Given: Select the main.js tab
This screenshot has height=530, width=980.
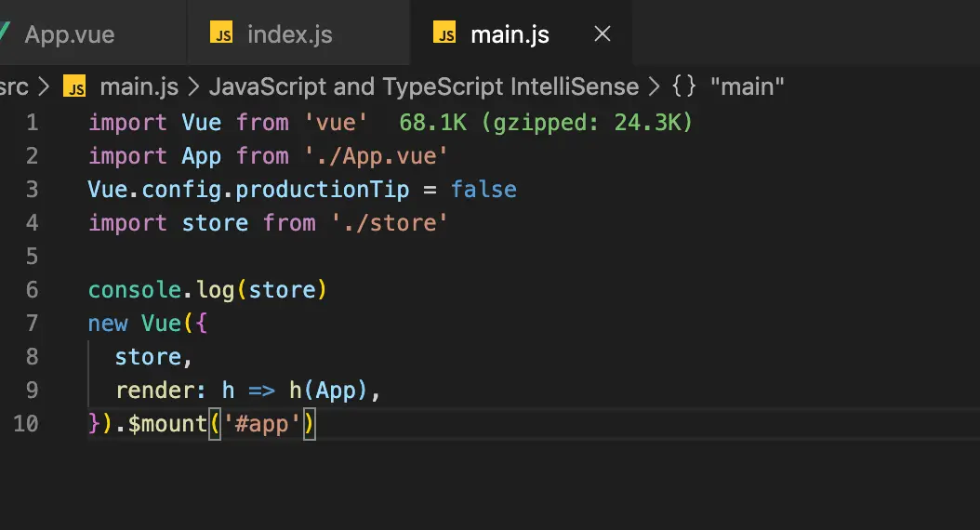Looking at the screenshot, I should (510, 34).
